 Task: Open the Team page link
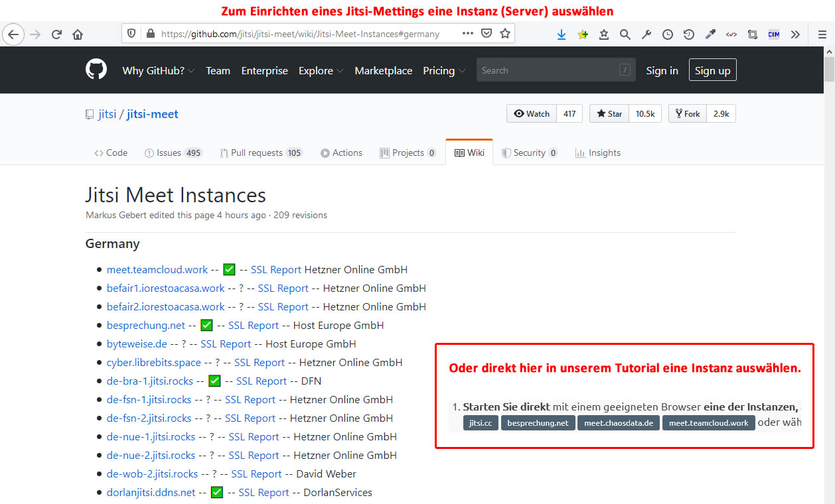tap(218, 71)
